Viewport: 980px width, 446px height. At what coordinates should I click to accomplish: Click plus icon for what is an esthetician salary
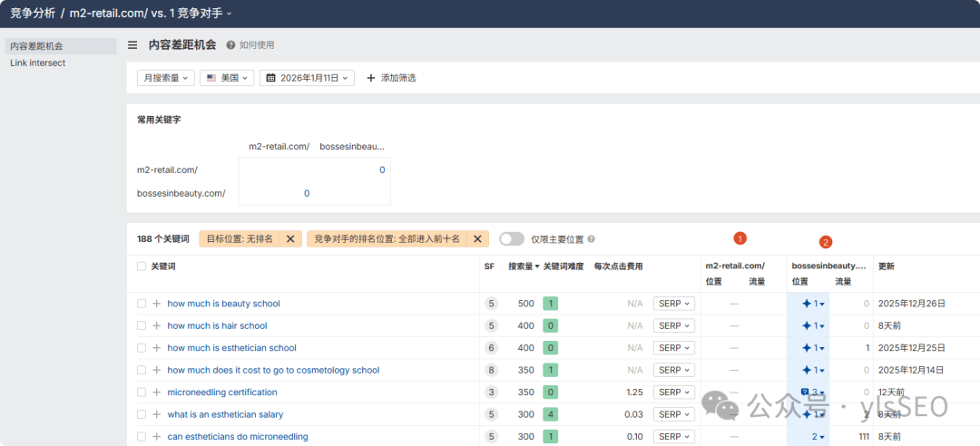[x=156, y=414]
